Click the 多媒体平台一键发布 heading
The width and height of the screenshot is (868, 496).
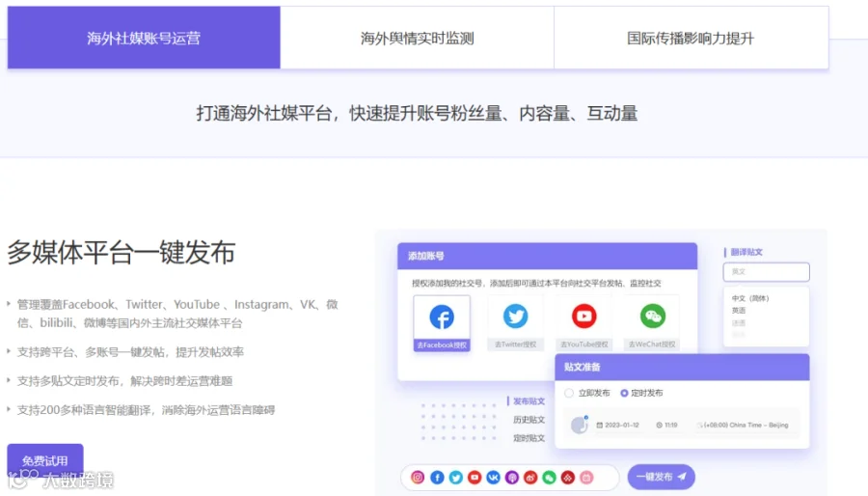(x=122, y=253)
